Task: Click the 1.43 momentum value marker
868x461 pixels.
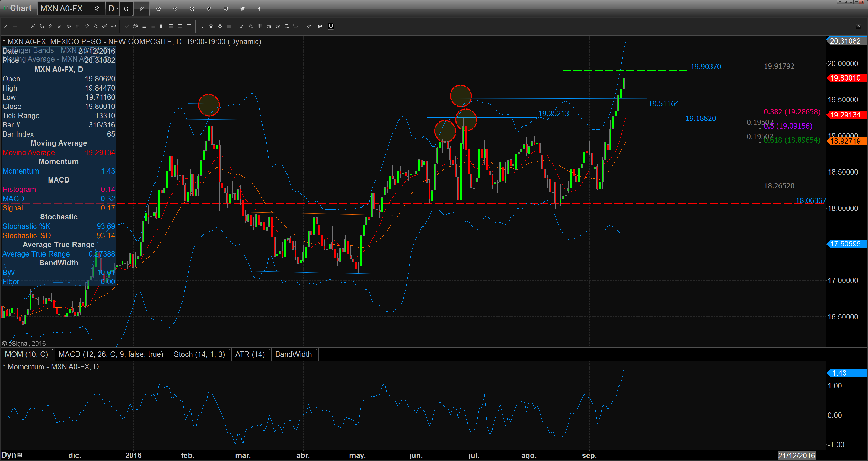Action: 846,373
